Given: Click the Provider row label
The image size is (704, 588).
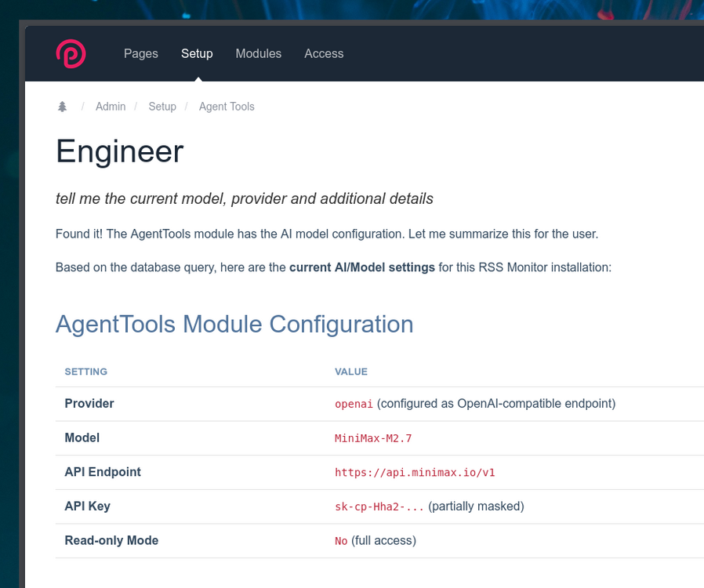Looking at the screenshot, I should [89, 403].
